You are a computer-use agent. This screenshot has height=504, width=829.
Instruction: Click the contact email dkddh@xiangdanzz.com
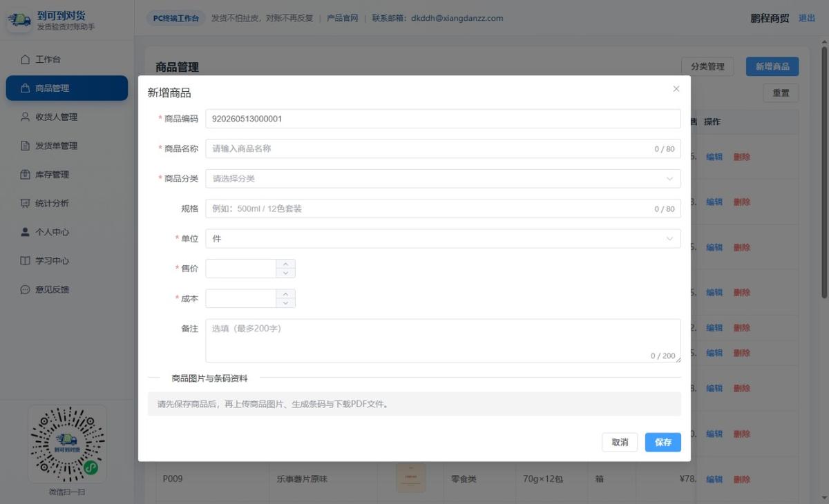457,19
